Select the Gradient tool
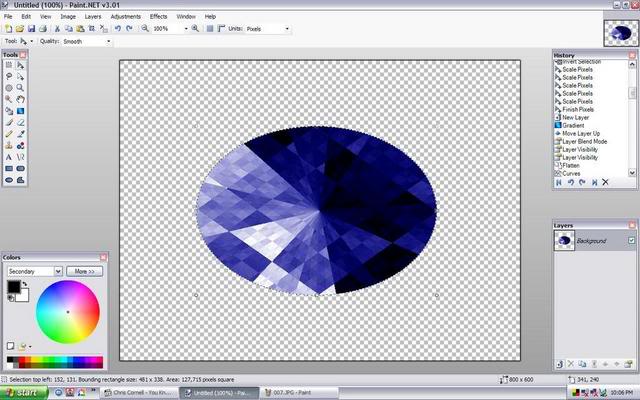Viewport: 640px width, 400px height. point(20,111)
